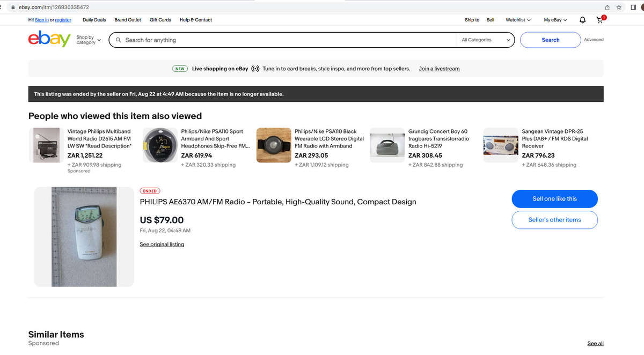Expand the Shop by category dropdown
Viewport: 644px width, 355px height.
click(89, 40)
